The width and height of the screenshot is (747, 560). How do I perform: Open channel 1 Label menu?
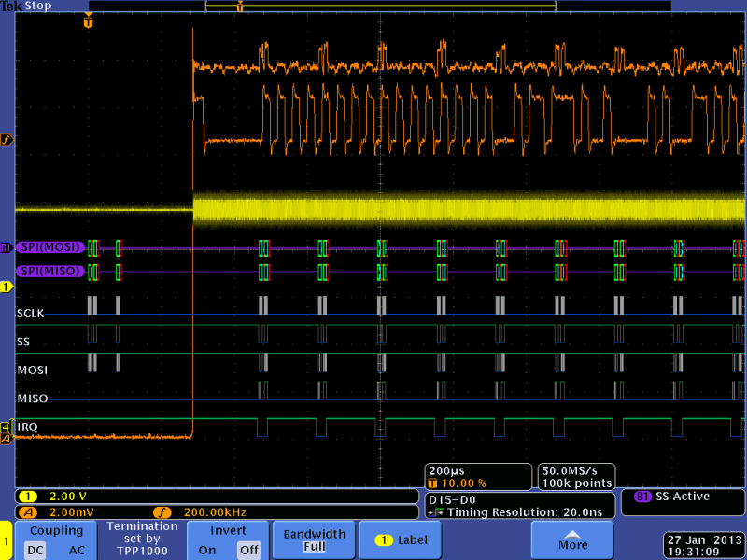pyautogui.click(x=401, y=539)
